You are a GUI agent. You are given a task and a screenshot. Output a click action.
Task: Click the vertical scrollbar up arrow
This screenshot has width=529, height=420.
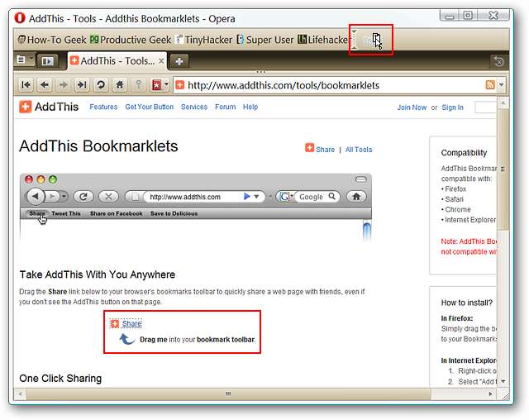click(503, 103)
